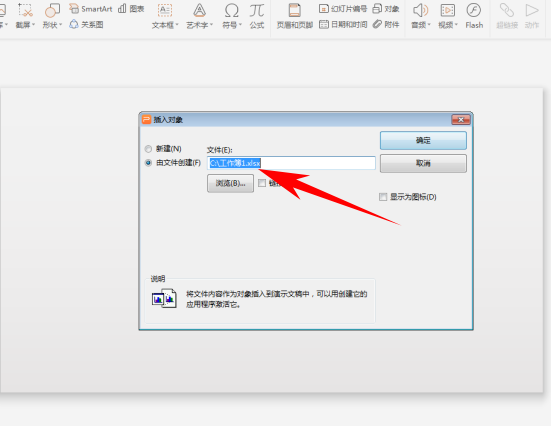Click the 文件(E) file path field
This screenshot has height=426, width=551.
(x=291, y=163)
